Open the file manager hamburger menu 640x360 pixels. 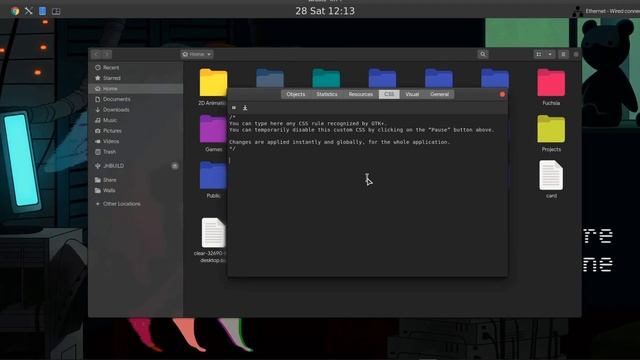pyautogui.click(x=563, y=54)
